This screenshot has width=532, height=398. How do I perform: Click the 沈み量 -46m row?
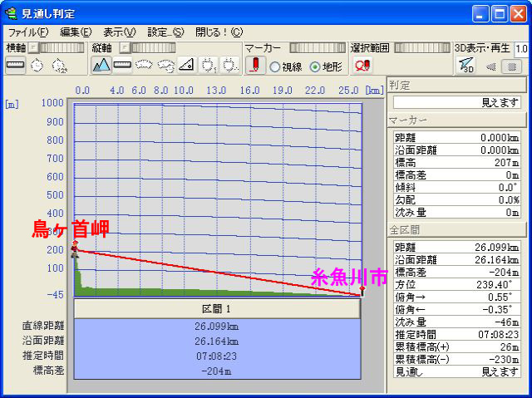[x=456, y=322]
